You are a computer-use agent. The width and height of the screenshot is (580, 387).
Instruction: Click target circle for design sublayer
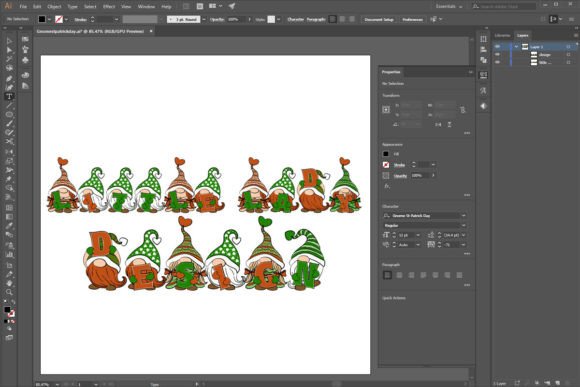click(x=569, y=55)
